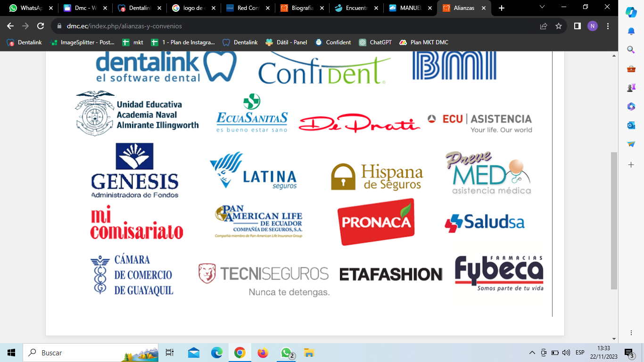
Task: Expand the tab search chevron
Action: (x=542, y=8)
